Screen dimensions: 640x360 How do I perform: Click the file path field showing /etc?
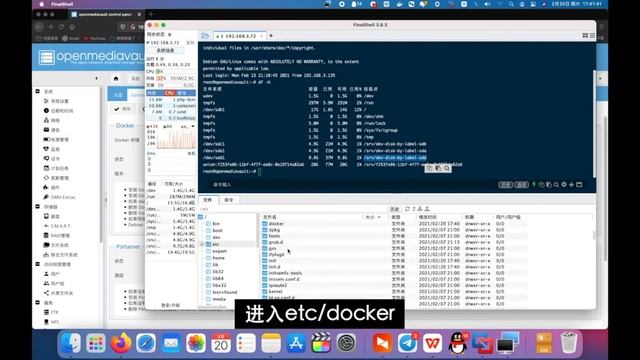293,209
